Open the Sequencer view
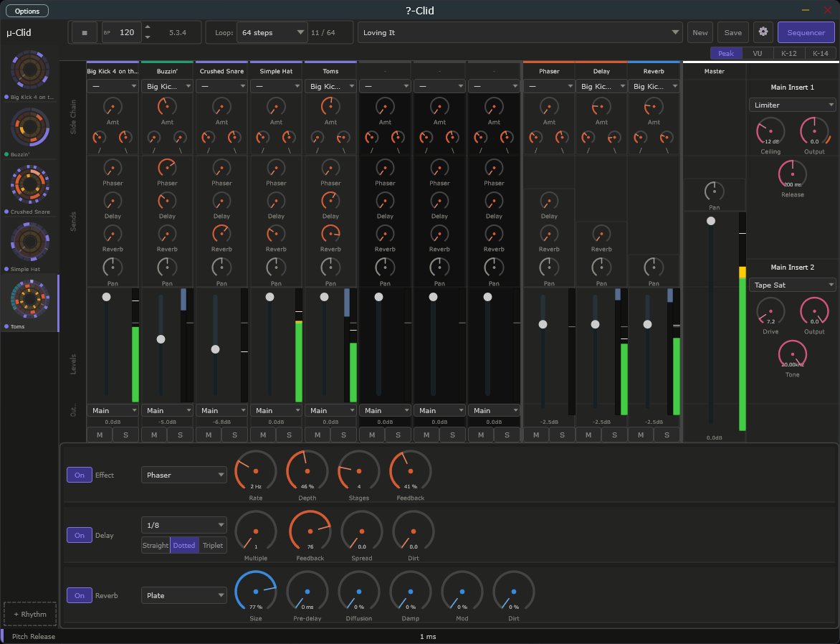 click(x=806, y=33)
